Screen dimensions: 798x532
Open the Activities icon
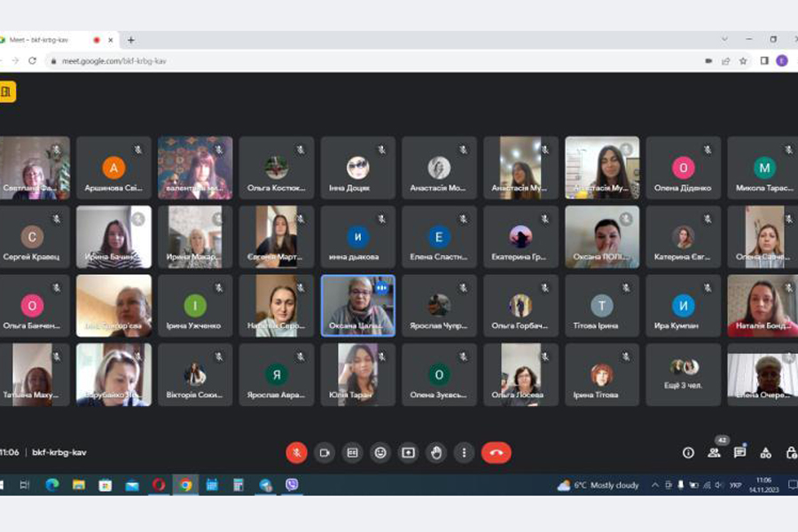(766, 452)
